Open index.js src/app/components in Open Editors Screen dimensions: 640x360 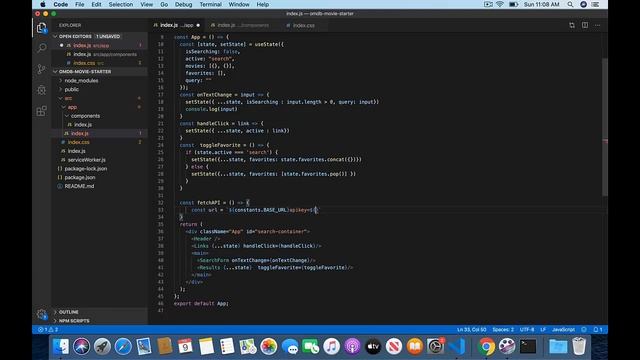point(100,54)
